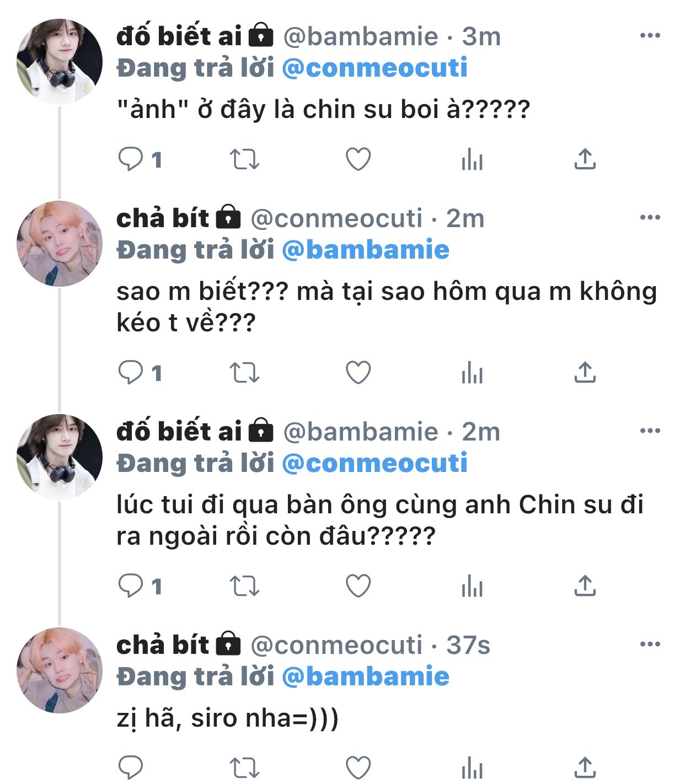Reply to the "zị hã, siro nha" tweet
The image size is (685, 784).
[131, 767]
